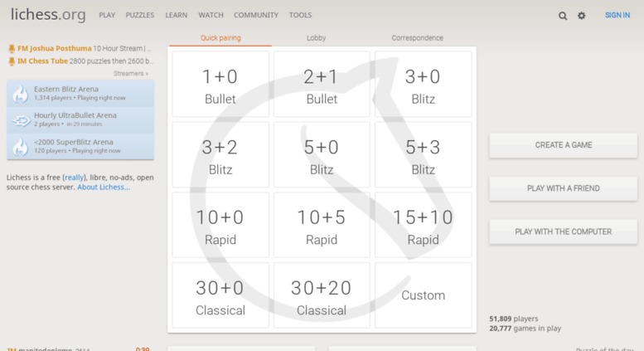Start a 10+5 Rapid game
The height and width of the screenshot is (351, 644).
click(x=322, y=225)
